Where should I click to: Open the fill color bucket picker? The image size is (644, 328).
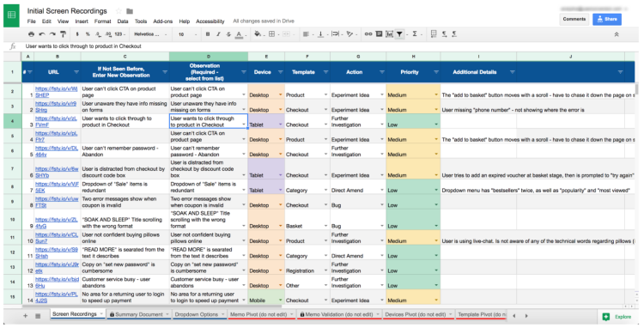point(258,34)
